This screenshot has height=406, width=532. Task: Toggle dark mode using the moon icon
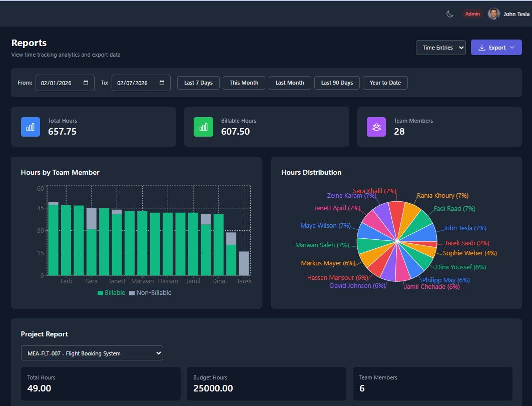[450, 14]
